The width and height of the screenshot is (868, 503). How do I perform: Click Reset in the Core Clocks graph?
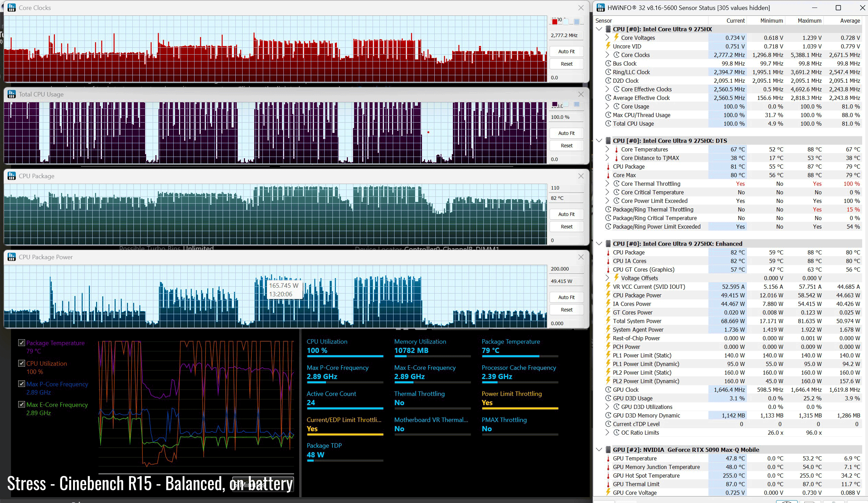tap(566, 64)
